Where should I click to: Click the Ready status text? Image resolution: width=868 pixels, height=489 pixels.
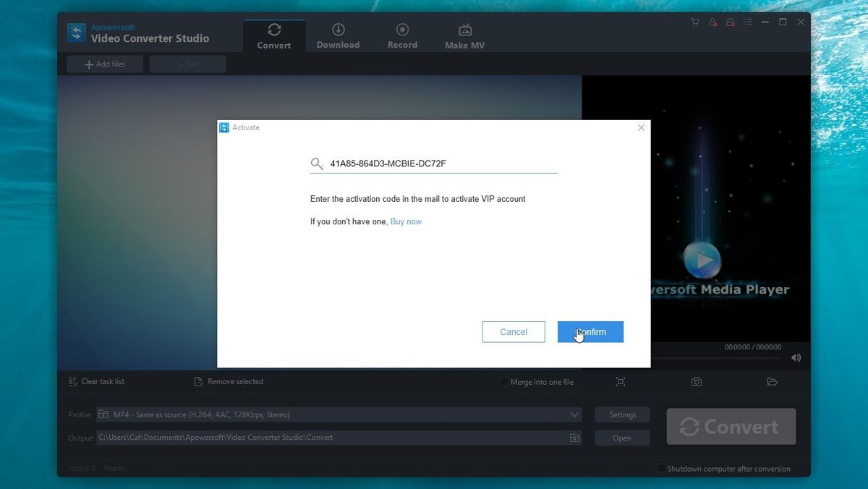[x=114, y=469]
